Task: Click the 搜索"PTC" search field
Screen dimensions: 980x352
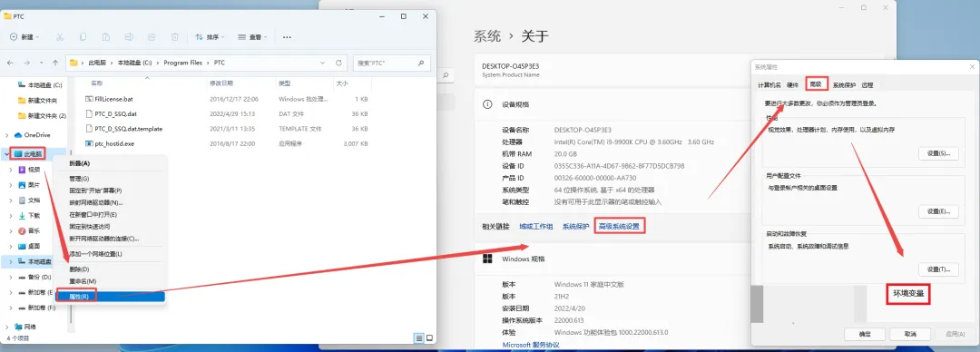Action: pos(392,63)
